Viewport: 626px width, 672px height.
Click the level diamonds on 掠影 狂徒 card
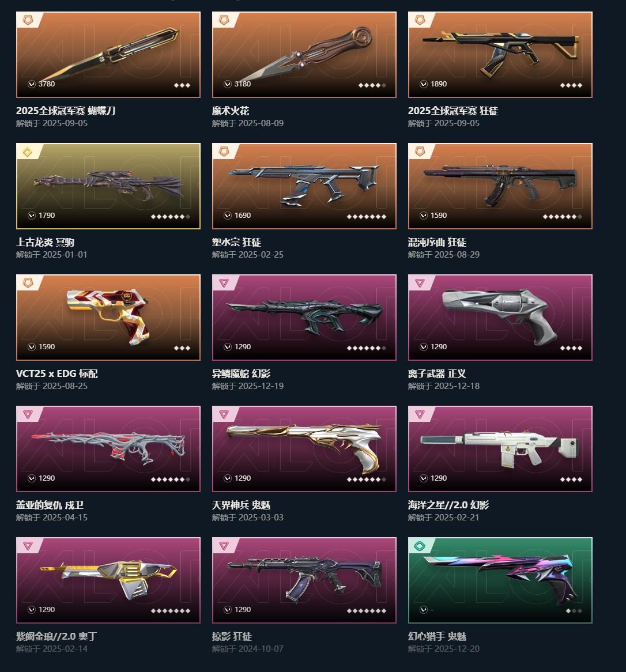click(367, 611)
